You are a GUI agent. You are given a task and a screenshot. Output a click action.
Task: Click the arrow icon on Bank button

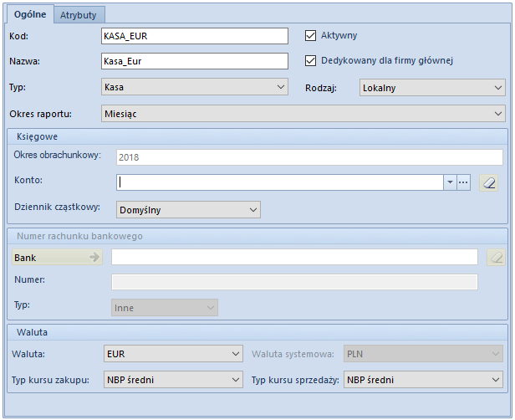tap(94, 257)
